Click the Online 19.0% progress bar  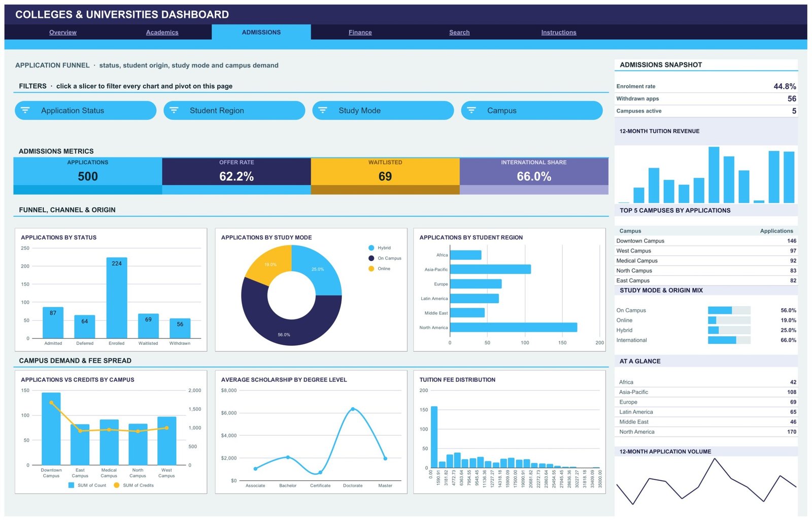[x=729, y=320]
